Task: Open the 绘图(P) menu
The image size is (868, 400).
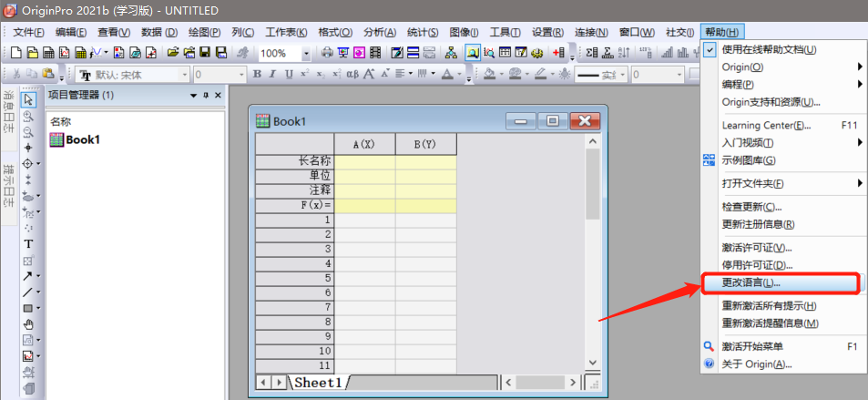Action: tap(204, 32)
